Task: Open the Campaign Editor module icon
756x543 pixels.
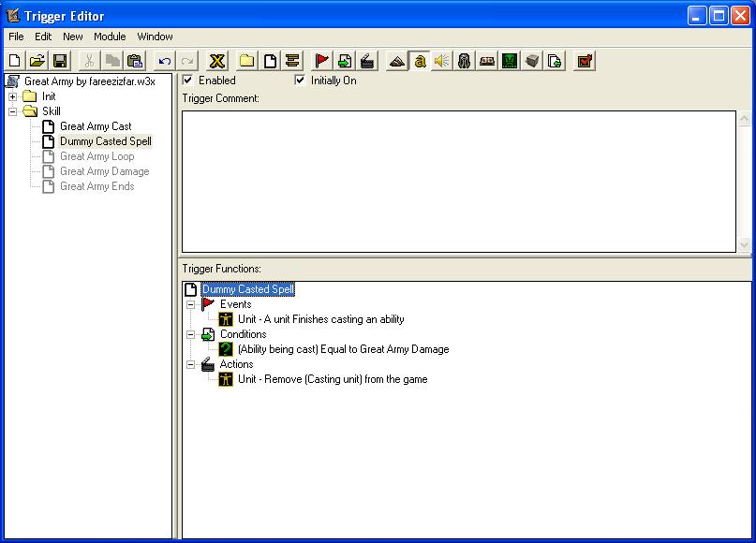Action: pos(487,61)
